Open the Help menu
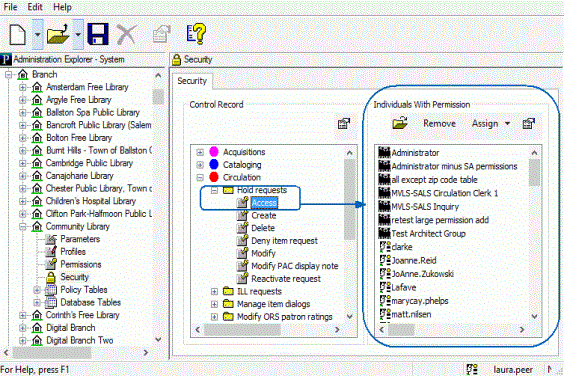The image size is (564, 376). coord(62,7)
